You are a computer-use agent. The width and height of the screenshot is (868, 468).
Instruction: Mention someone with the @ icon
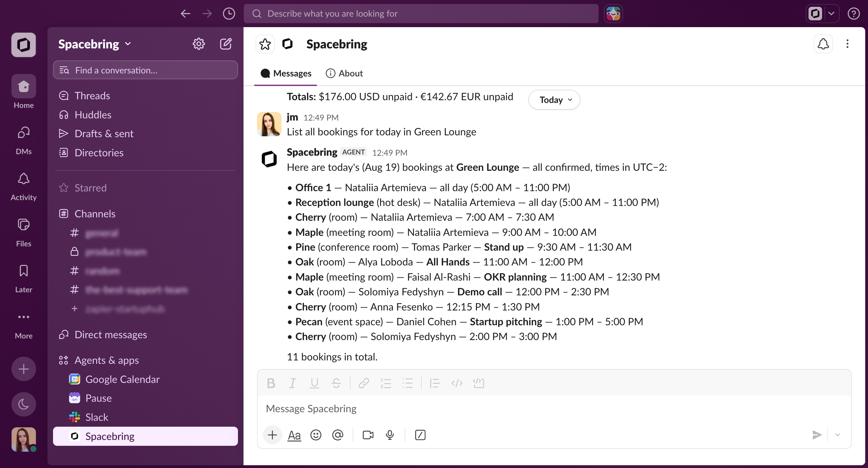click(x=338, y=435)
